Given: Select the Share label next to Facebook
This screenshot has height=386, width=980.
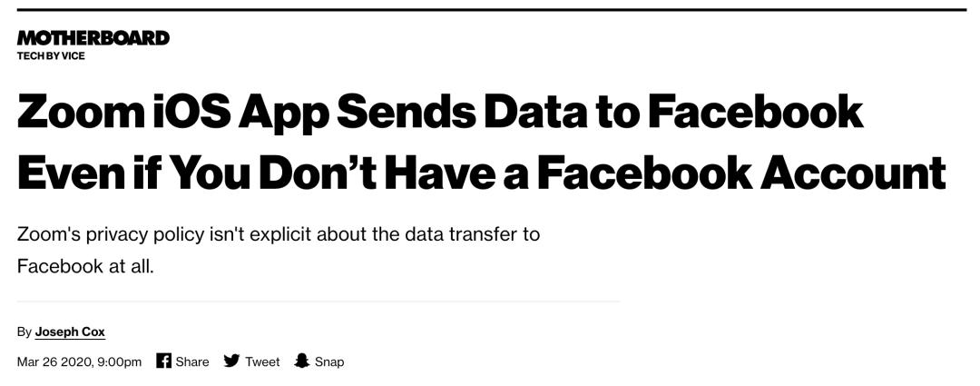Looking at the screenshot, I should pyautogui.click(x=191, y=361).
